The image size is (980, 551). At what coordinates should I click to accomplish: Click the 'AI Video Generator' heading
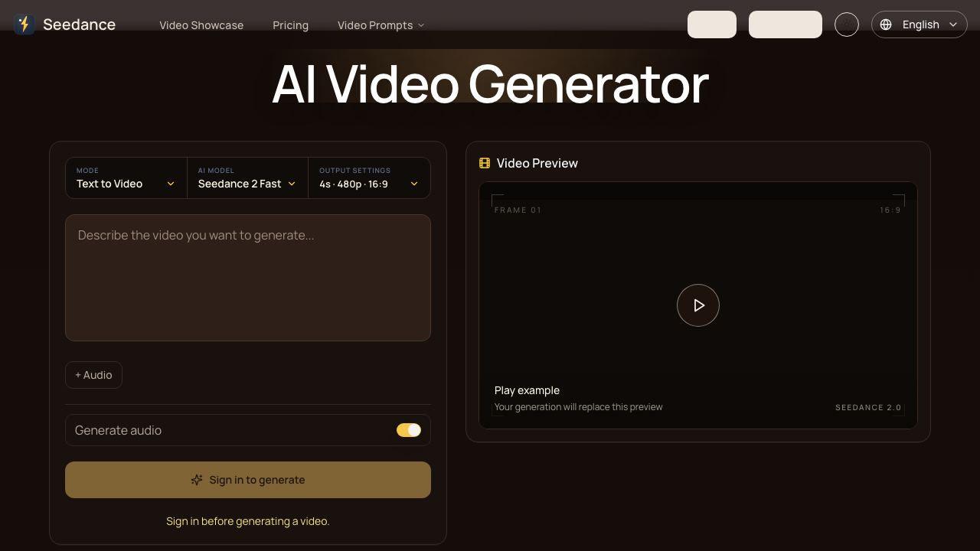[490, 83]
